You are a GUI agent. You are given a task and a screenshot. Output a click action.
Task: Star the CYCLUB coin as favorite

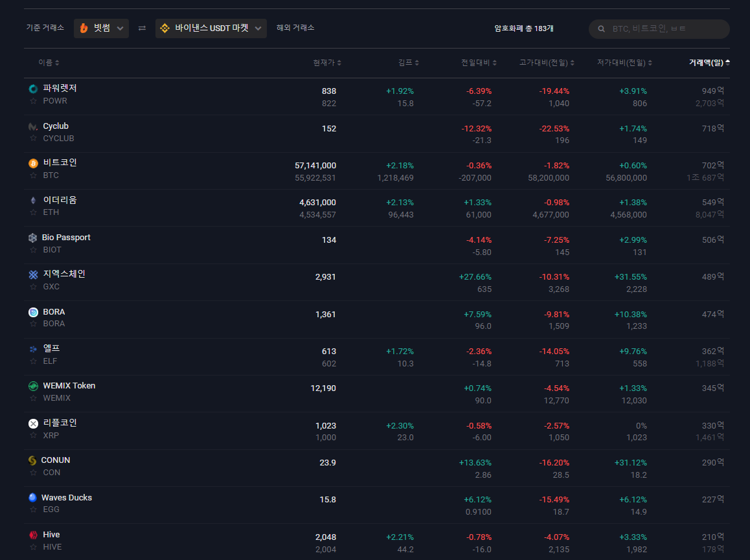[x=33, y=139]
